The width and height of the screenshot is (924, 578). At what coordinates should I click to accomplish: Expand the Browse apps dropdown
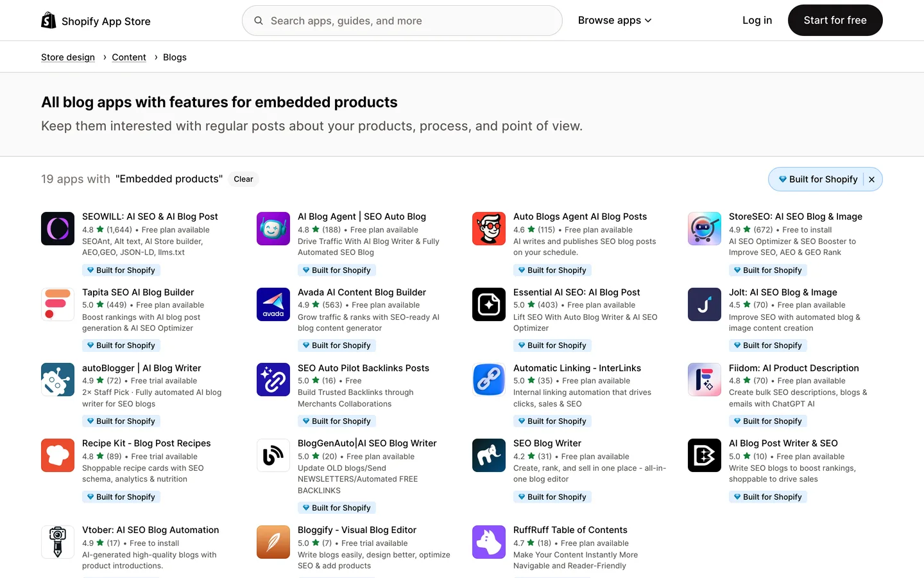coord(615,21)
